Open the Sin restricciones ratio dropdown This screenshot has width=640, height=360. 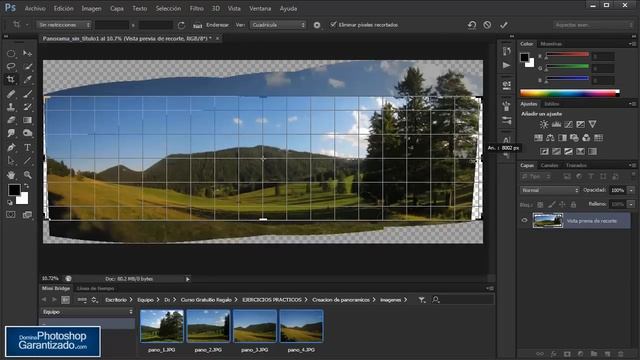click(63, 25)
